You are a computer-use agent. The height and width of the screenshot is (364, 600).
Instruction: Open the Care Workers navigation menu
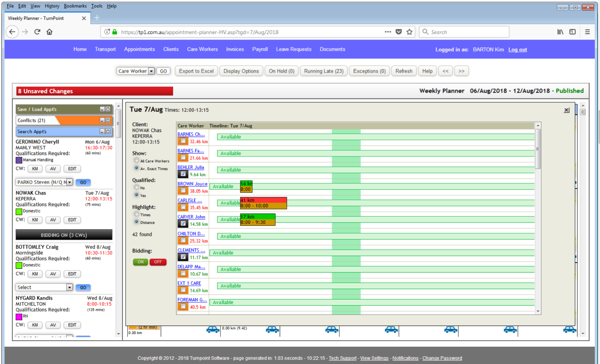(x=202, y=49)
